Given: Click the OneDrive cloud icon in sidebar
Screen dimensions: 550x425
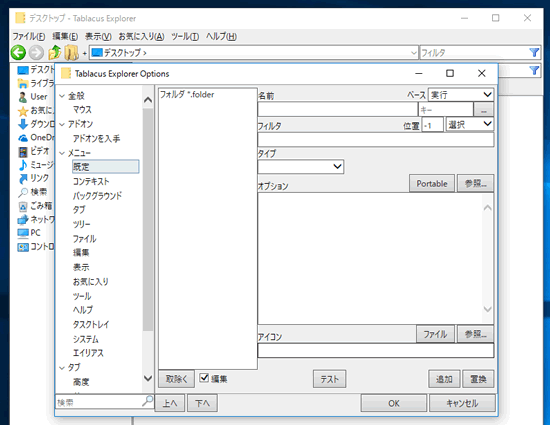Looking at the screenshot, I should pyautogui.click(x=23, y=138).
